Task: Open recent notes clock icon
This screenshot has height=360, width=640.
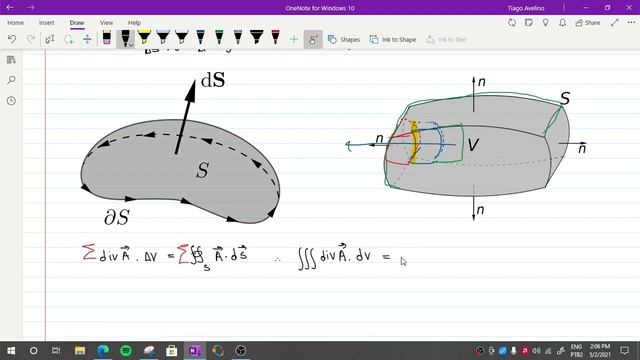Action: point(11,100)
